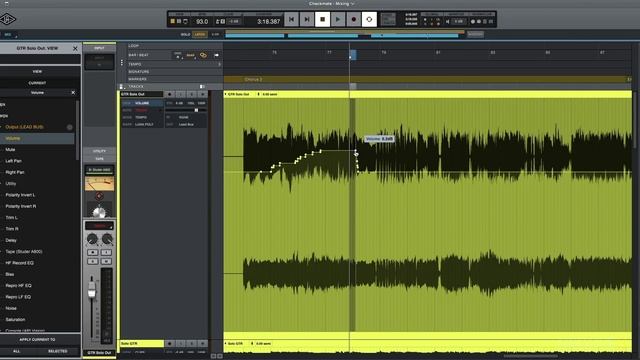Open the Studer A800 tape plugin slot

click(x=99, y=170)
